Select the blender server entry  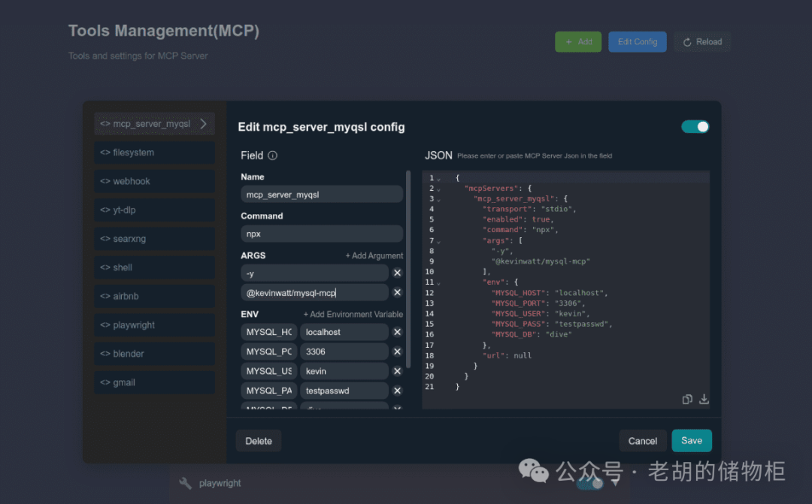(x=154, y=354)
